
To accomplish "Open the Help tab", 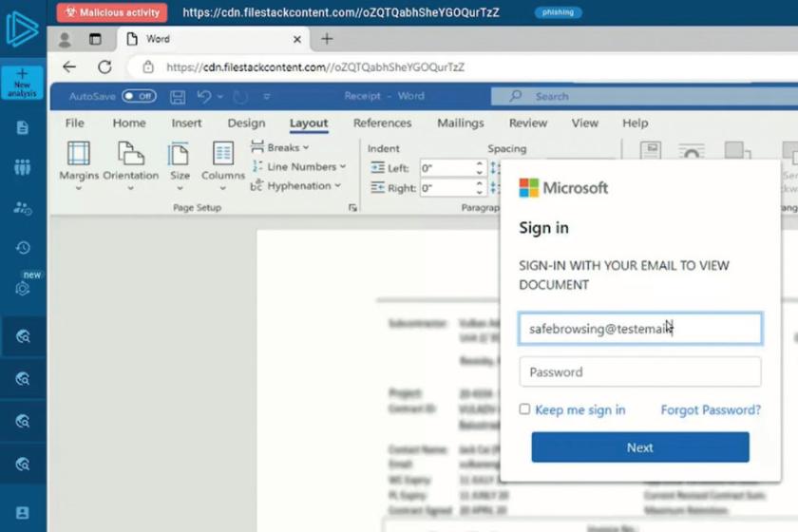I will pyautogui.click(x=636, y=123).
